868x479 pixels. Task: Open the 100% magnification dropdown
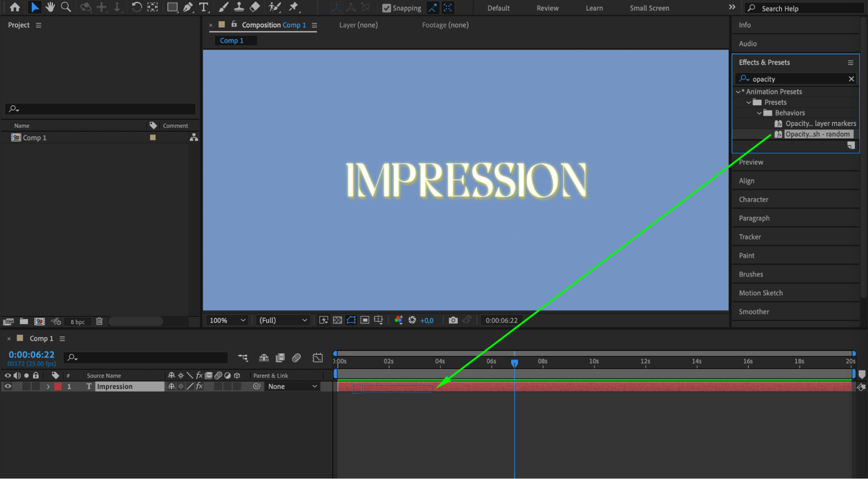[x=228, y=320]
